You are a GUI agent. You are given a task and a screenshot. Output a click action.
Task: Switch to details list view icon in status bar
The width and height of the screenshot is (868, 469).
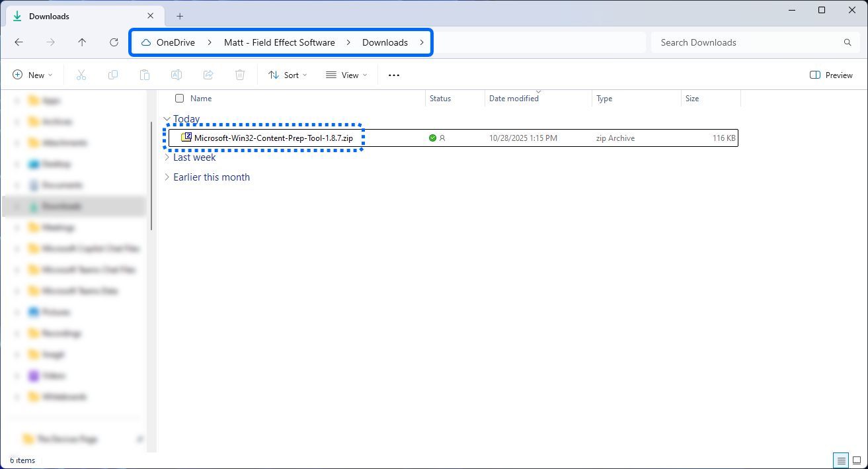point(841,460)
